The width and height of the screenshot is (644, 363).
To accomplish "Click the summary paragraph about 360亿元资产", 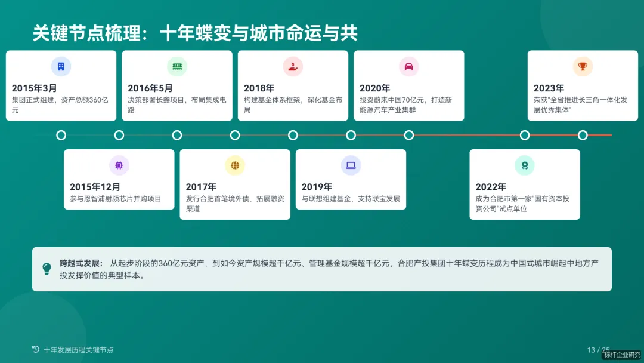I will (329, 269).
